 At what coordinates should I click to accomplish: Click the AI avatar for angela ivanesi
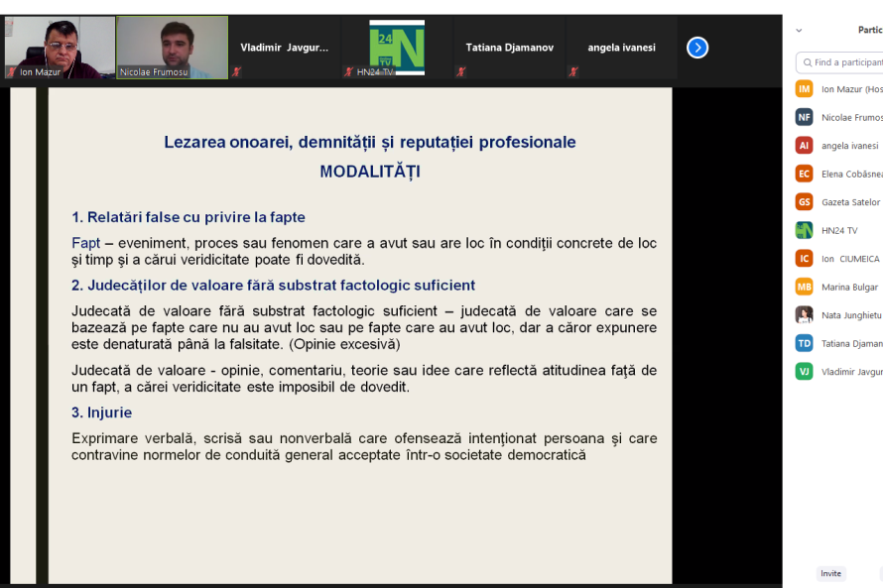(804, 146)
